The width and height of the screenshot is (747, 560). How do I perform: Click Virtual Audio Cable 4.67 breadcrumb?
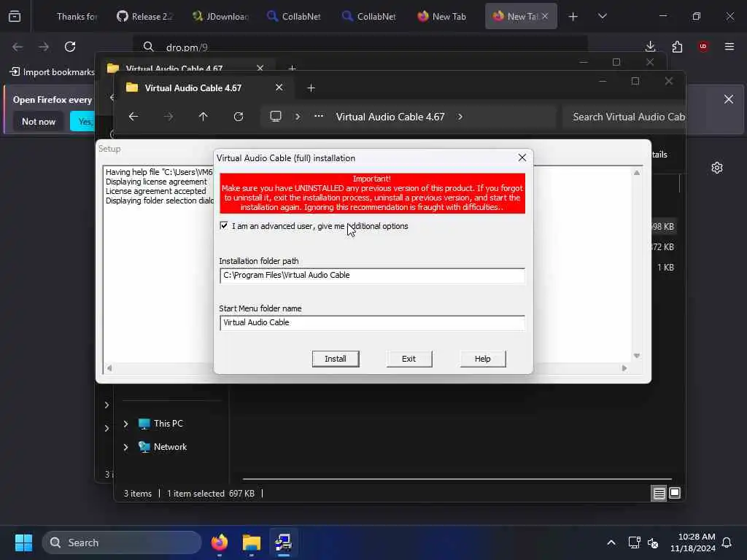[x=390, y=117]
